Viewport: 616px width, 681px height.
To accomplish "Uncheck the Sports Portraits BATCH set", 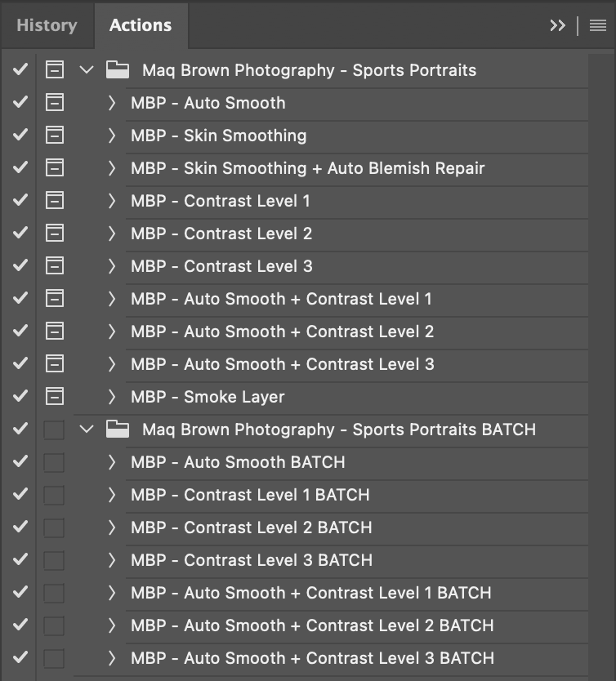I will pyautogui.click(x=20, y=428).
